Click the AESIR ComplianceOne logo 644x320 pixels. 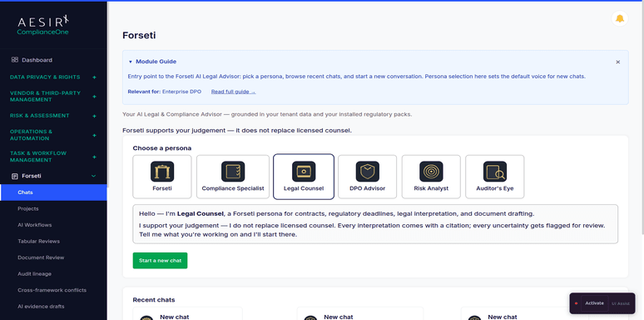tap(42, 25)
